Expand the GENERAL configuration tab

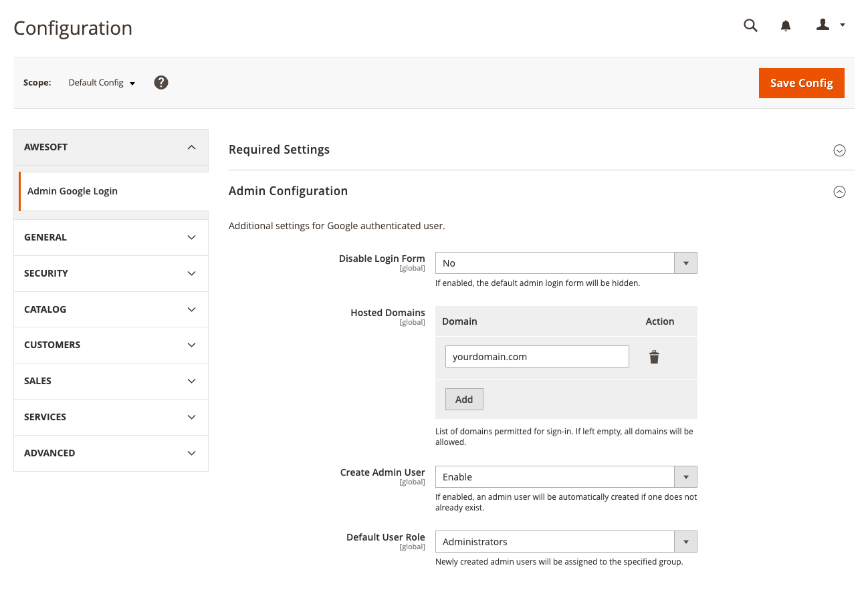[x=111, y=237]
